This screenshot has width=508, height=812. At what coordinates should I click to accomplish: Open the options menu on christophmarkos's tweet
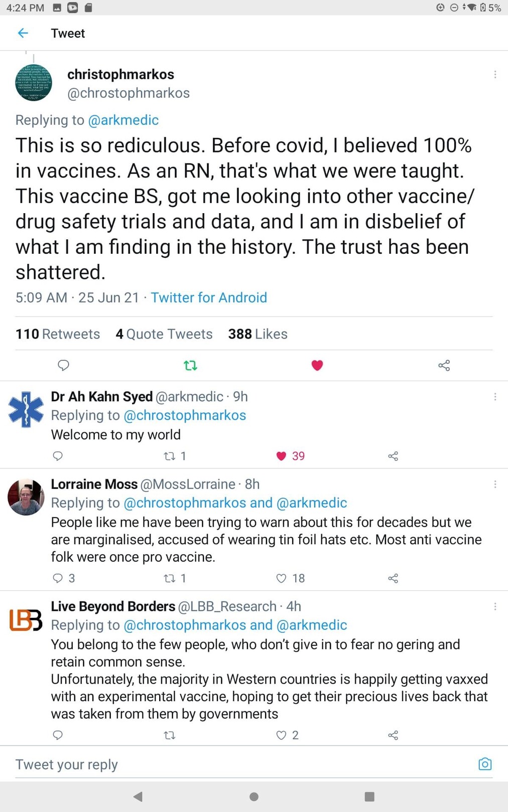coord(495,74)
